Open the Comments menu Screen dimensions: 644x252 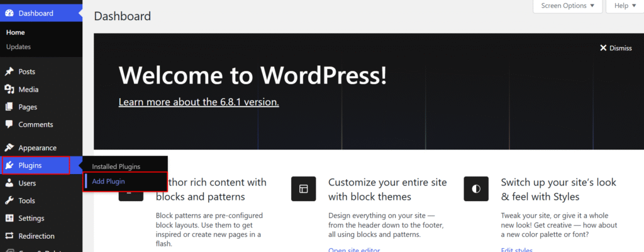41,125
